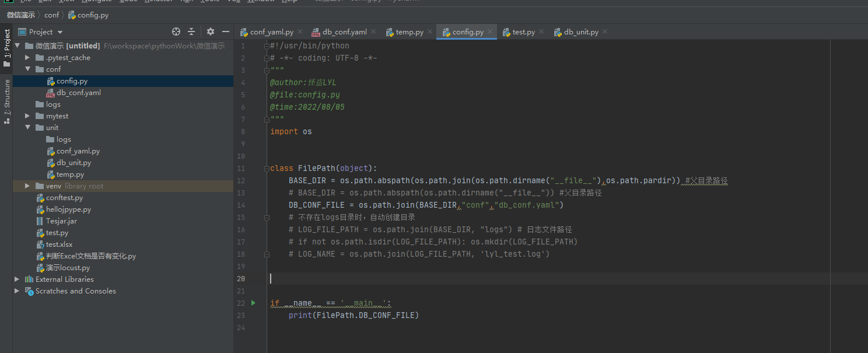Select Tesjar.jar in the project tree
The width and height of the screenshot is (868, 353).
click(x=123, y=221)
